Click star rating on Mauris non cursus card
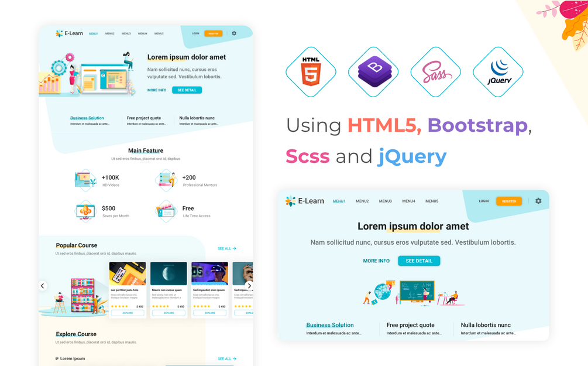This screenshot has height=366, width=588. 160,306
